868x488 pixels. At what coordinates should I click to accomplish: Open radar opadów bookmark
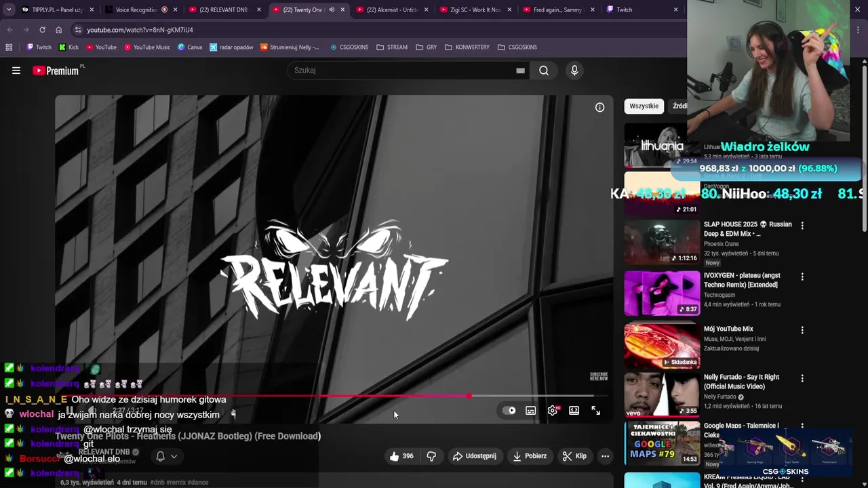231,47
